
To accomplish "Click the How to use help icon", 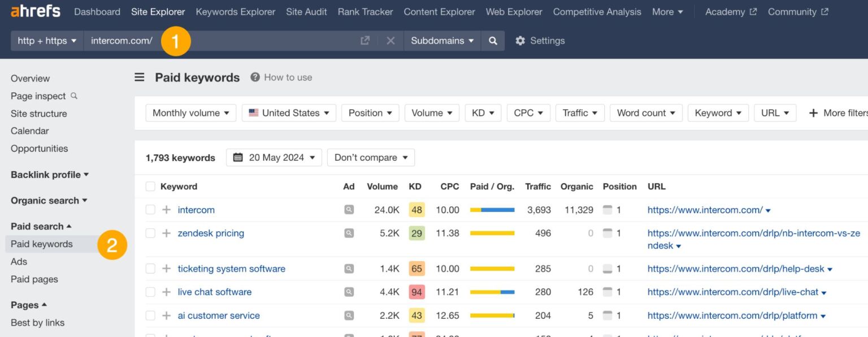I will [x=254, y=77].
